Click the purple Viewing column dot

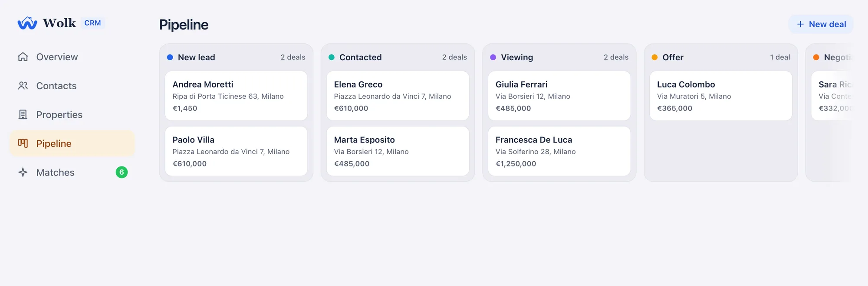pos(493,57)
